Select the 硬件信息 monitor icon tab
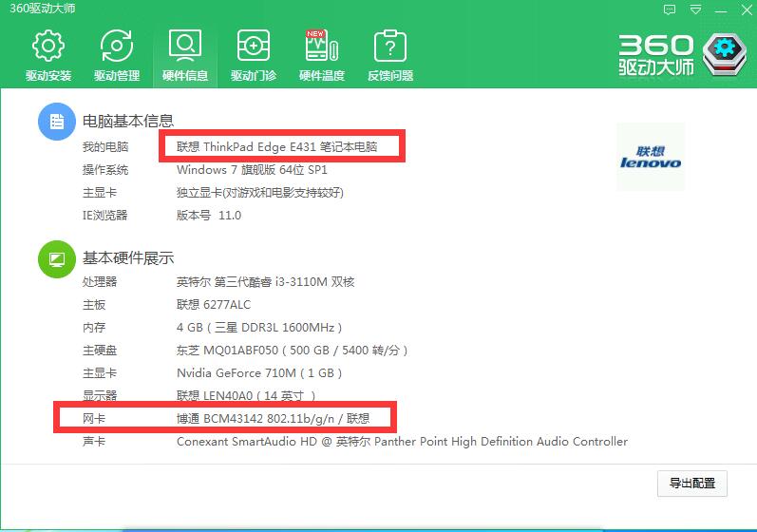Screen dimensions: 757x532 click(185, 55)
